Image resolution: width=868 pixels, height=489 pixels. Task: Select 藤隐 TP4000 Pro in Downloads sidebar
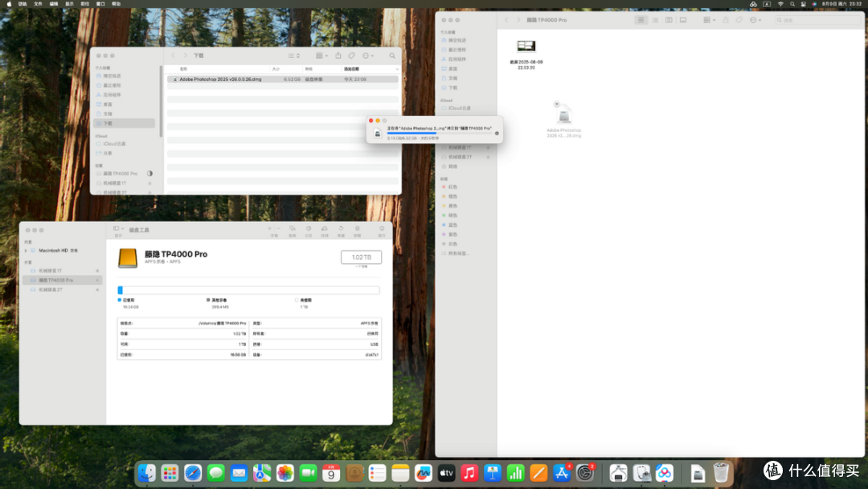pyautogui.click(x=120, y=174)
